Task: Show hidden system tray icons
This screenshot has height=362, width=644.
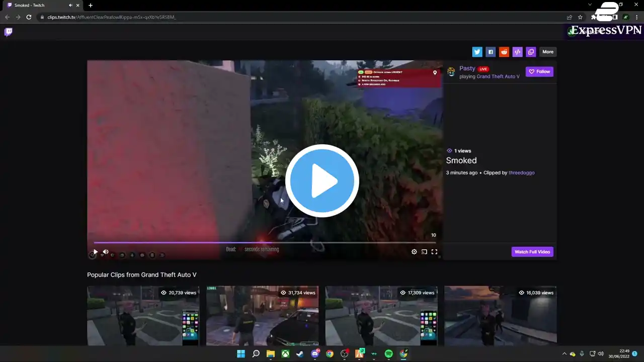Action: point(564,354)
